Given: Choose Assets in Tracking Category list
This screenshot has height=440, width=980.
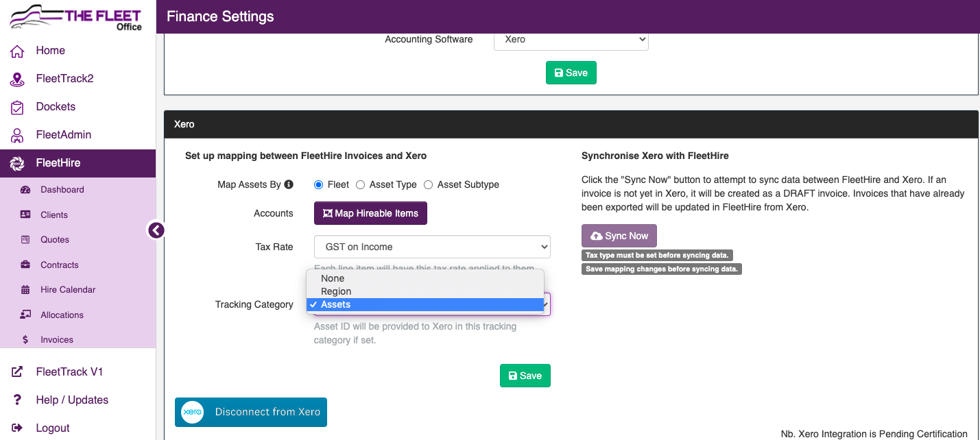Looking at the screenshot, I should [x=425, y=304].
